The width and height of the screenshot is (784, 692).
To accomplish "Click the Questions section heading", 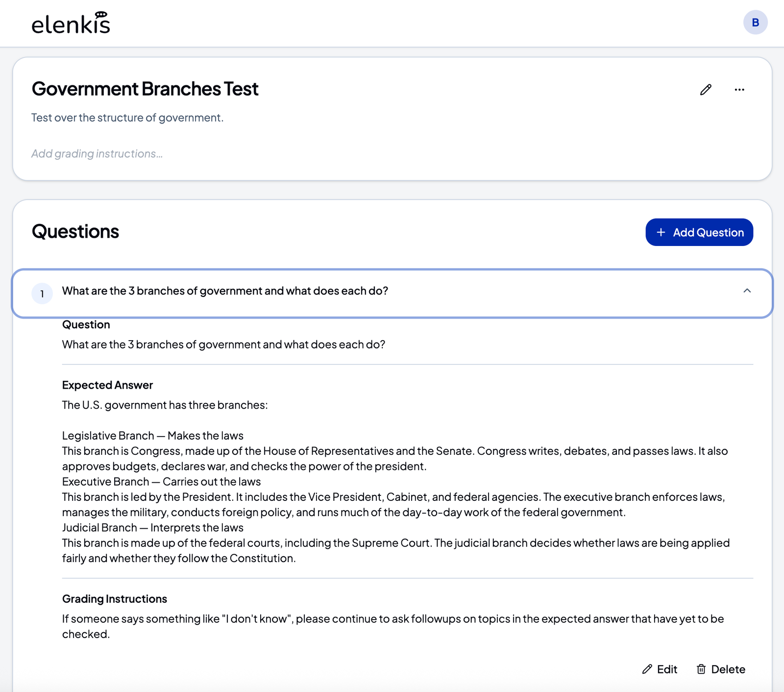I will tap(75, 232).
